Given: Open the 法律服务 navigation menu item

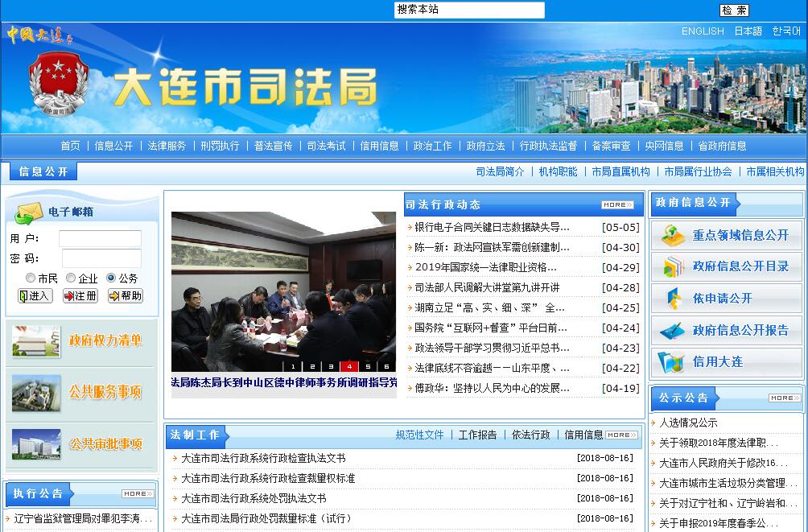Looking at the screenshot, I should coord(167,146).
